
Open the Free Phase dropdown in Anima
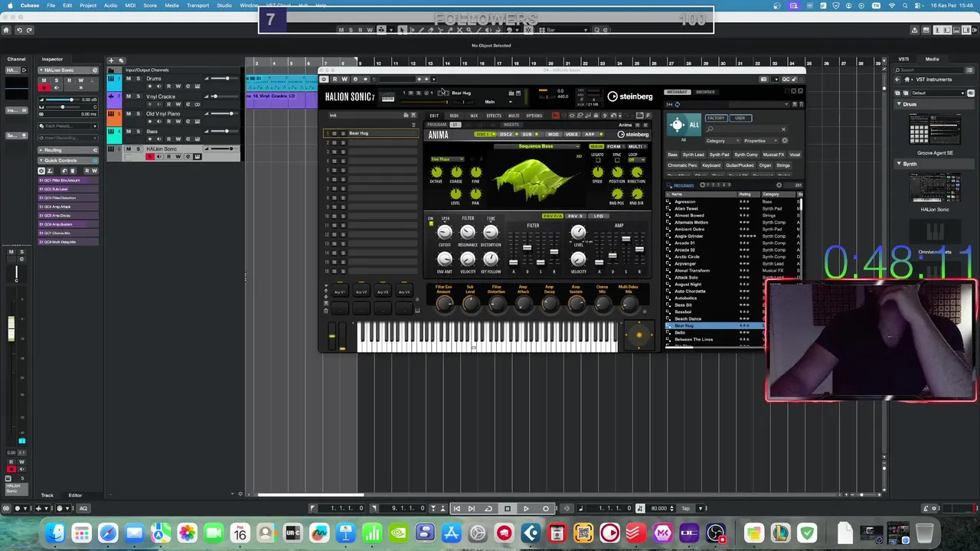coord(447,159)
